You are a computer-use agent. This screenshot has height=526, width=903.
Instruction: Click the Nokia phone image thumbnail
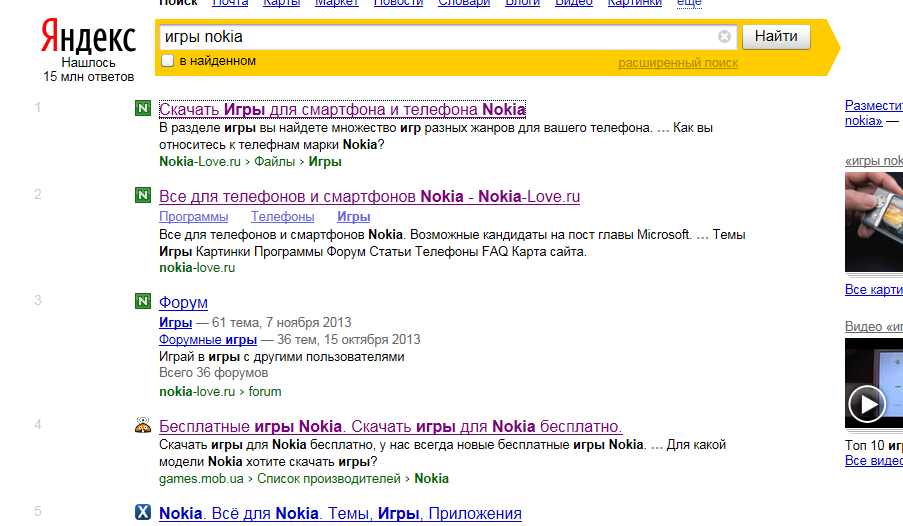point(874,222)
